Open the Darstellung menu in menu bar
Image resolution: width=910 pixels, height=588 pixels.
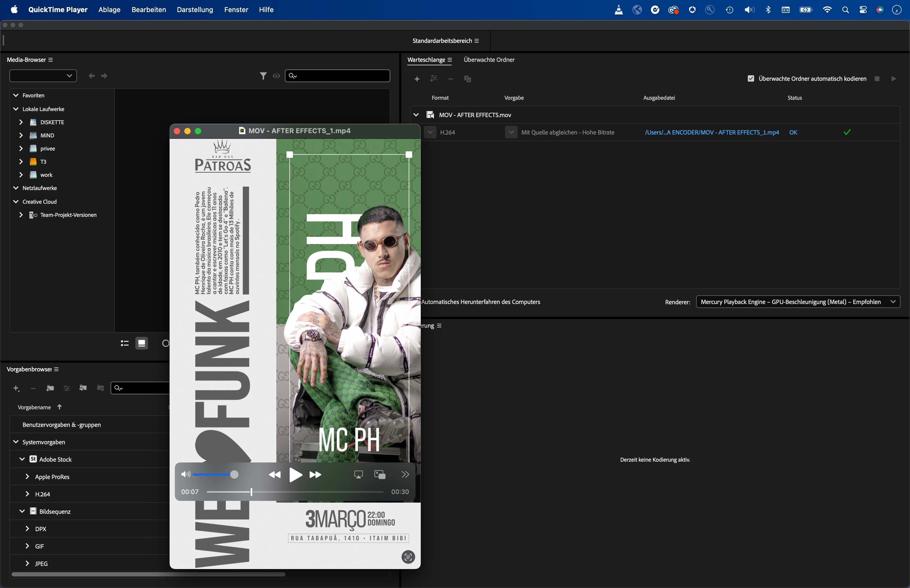(x=195, y=9)
